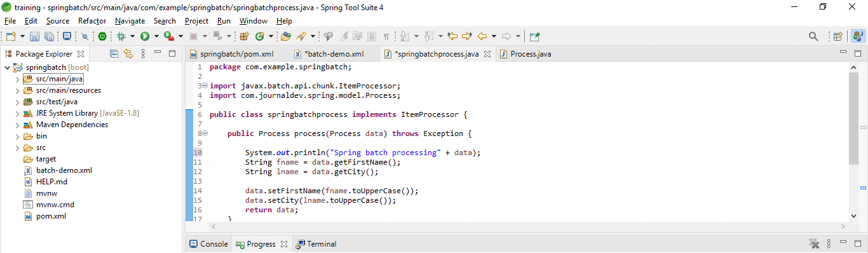The width and height of the screenshot is (868, 253).
Task: Open the Console view tab
Action: [x=209, y=244]
